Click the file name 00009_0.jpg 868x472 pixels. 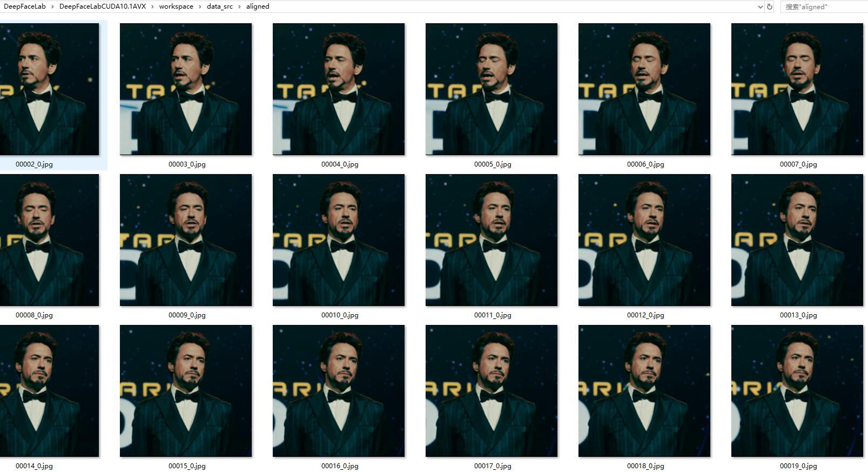tap(187, 315)
